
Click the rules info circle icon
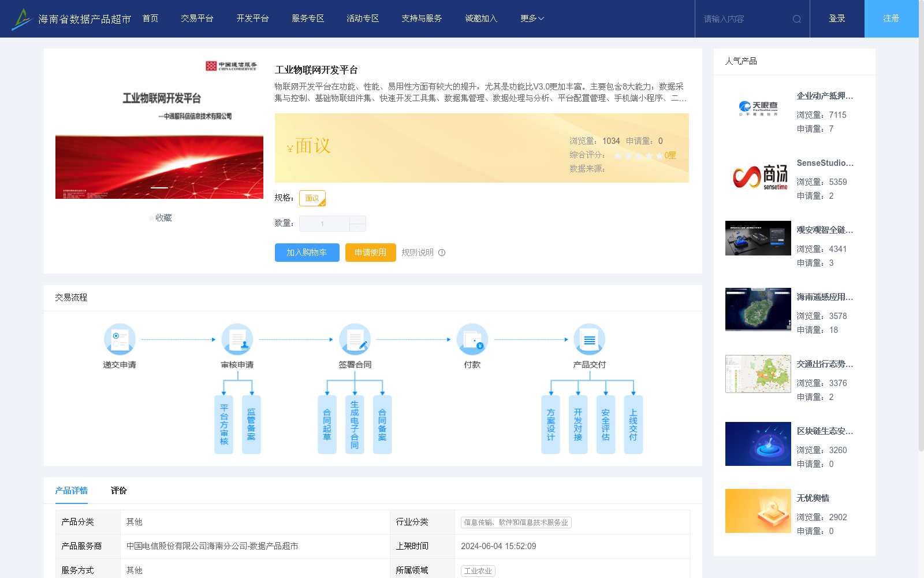click(442, 253)
